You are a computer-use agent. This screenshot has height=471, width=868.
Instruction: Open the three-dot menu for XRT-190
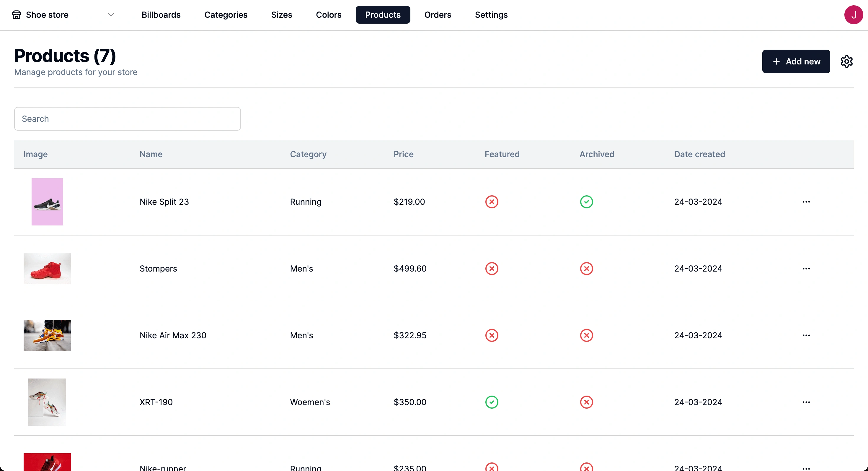pos(806,402)
